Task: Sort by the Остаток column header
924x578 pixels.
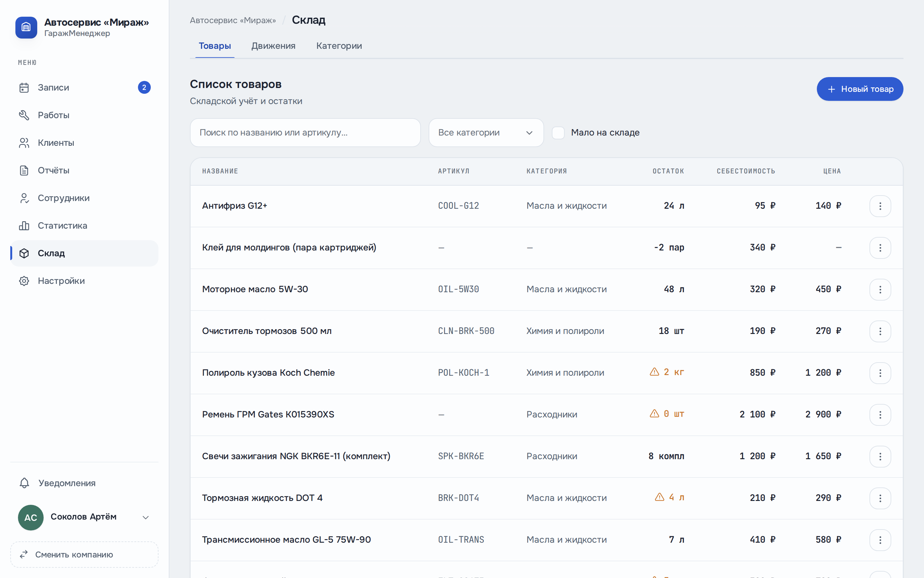Action: (668, 171)
